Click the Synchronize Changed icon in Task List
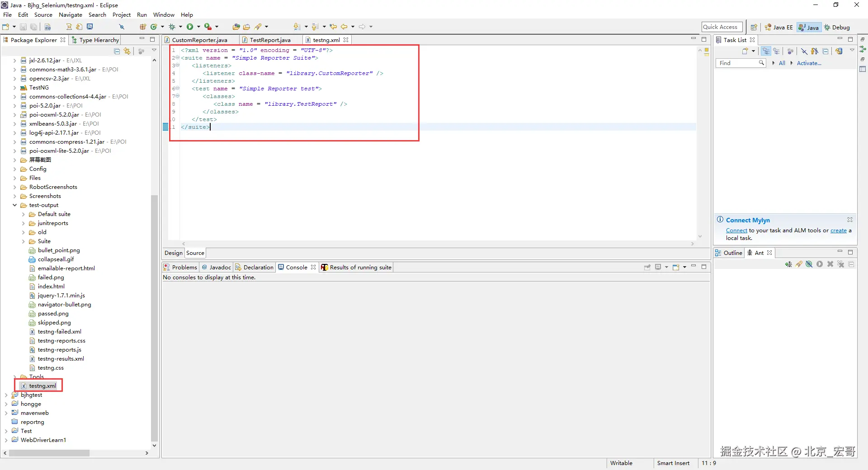The image size is (868, 470). point(839,51)
